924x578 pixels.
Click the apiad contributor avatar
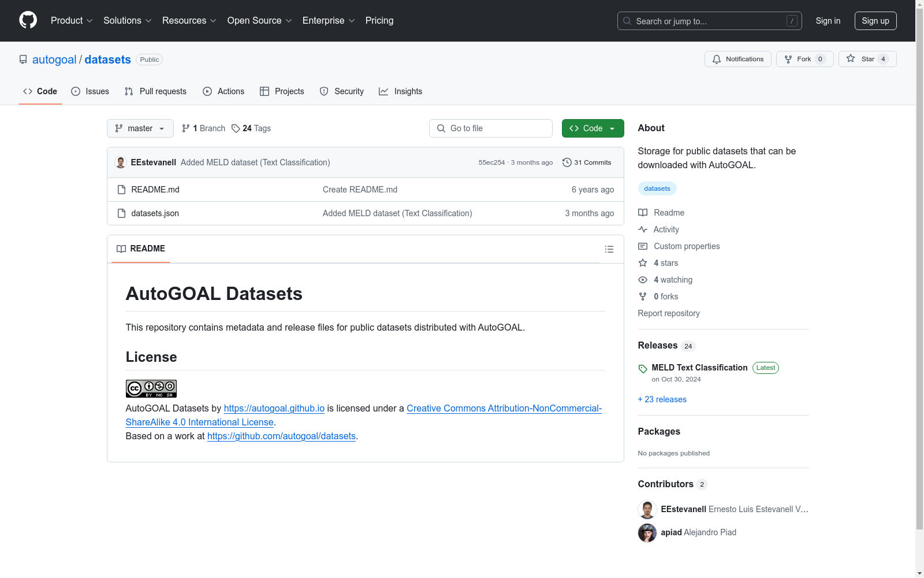pyautogui.click(x=647, y=533)
